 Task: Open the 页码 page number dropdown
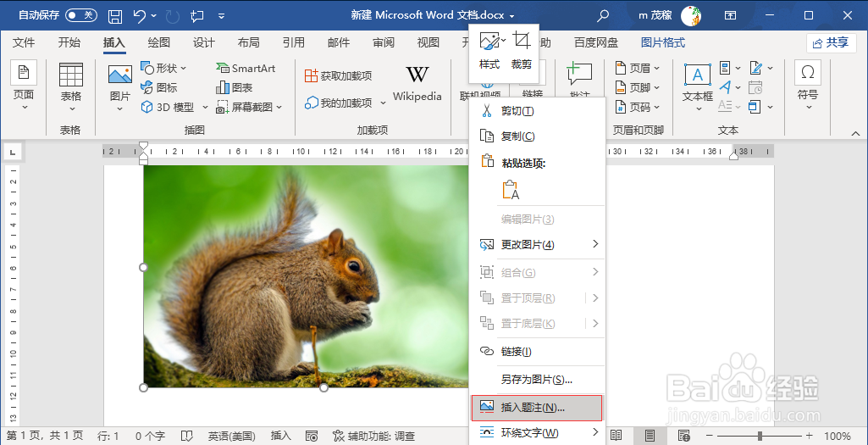[x=638, y=107]
